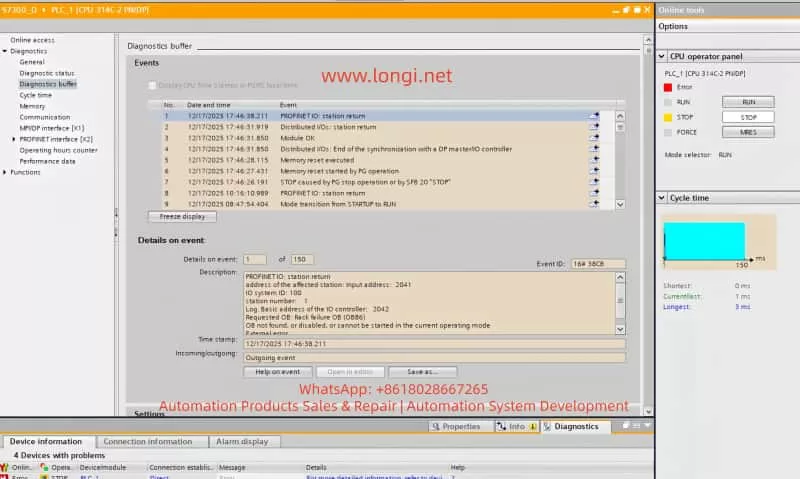This screenshot has width=800, height=479.
Task: Click the gray FORCE status LED
Action: 667,132
